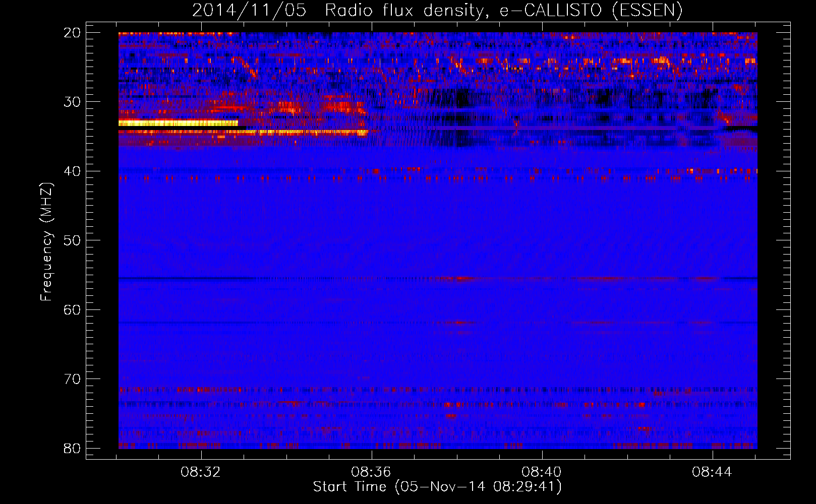This screenshot has height=504, width=816.
Task: Select the 'Frequency (MHZ)' y-axis label
Action: point(46,242)
